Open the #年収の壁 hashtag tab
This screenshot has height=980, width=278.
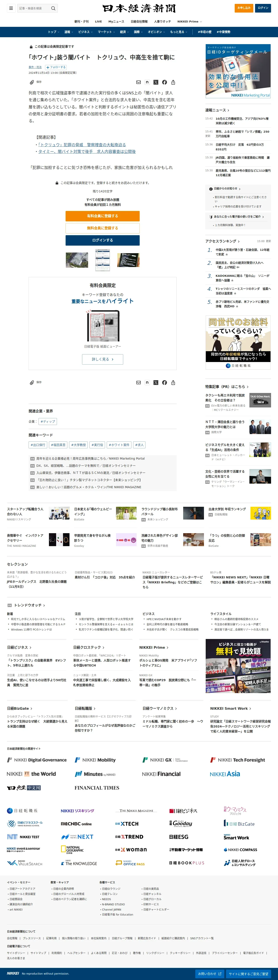(x=205, y=32)
